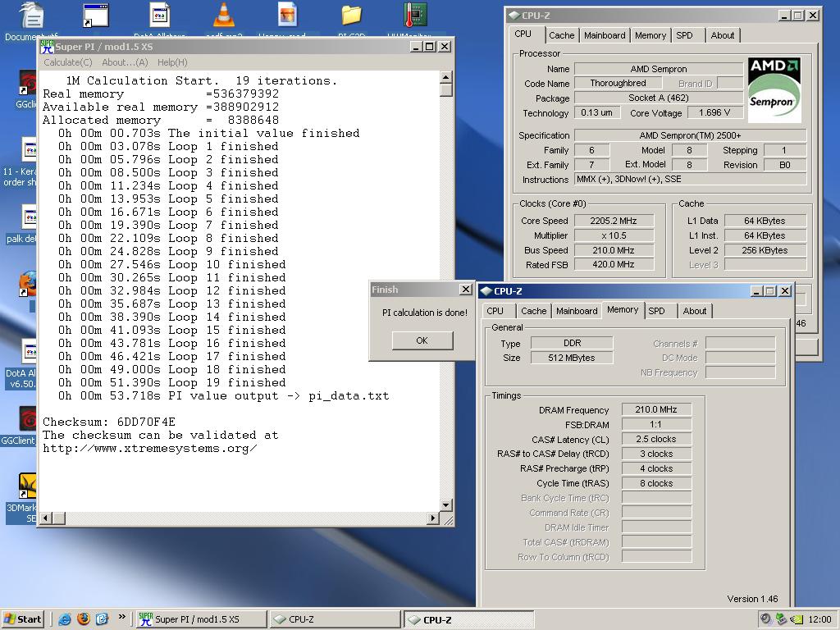Click the system clock showing 12:00
840x630 pixels.
tap(819, 619)
